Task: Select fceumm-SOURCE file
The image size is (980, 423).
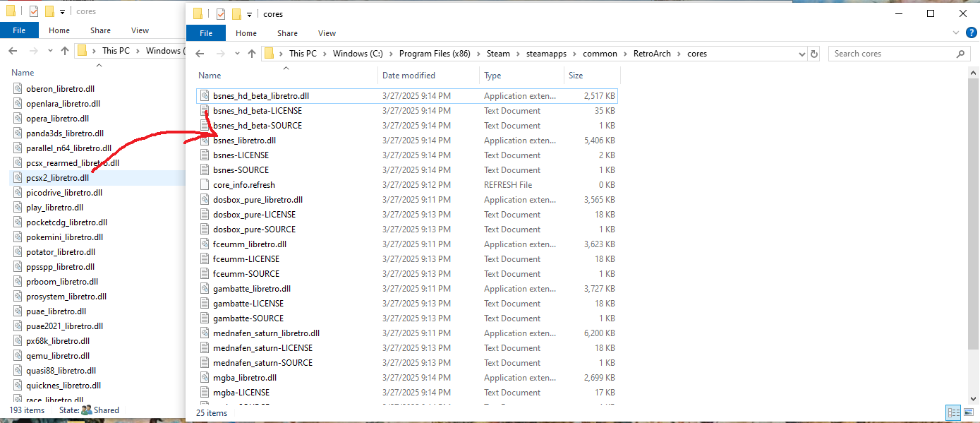Action: click(246, 274)
